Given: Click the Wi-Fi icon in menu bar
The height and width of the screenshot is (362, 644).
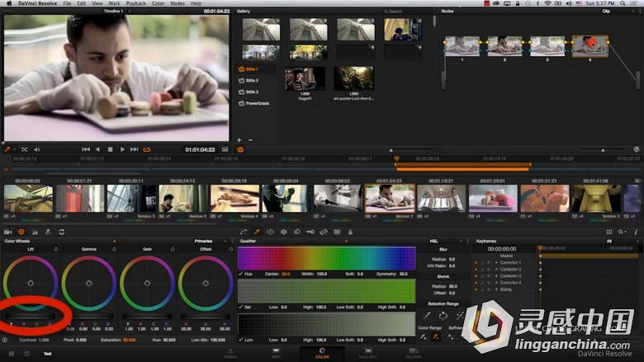Looking at the screenshot, I should 547,3.
